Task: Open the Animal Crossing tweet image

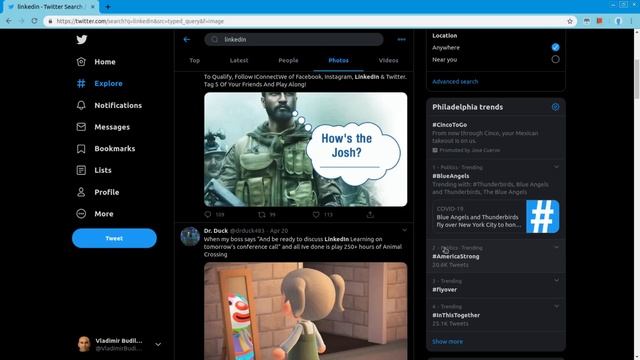Action: 305,311
